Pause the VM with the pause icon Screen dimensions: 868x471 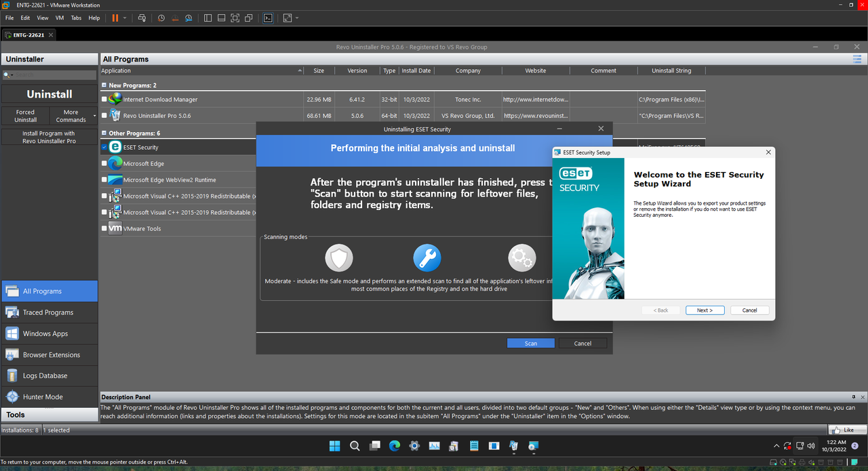point(115,18)
